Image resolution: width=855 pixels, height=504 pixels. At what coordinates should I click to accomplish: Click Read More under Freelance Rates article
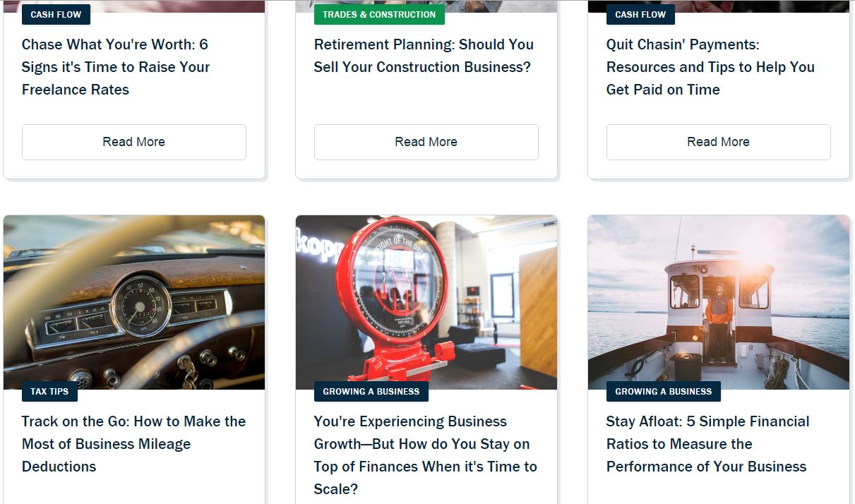(134, 142)
